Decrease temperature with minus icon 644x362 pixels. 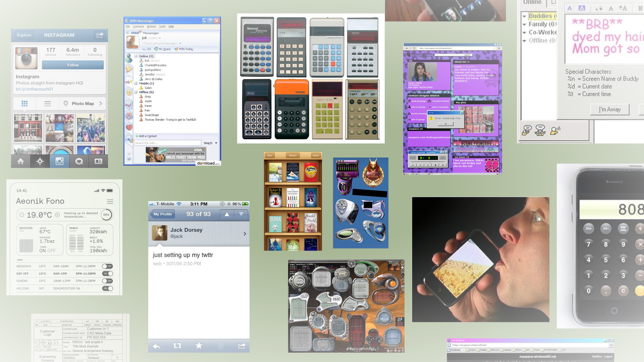coord(22,215)
